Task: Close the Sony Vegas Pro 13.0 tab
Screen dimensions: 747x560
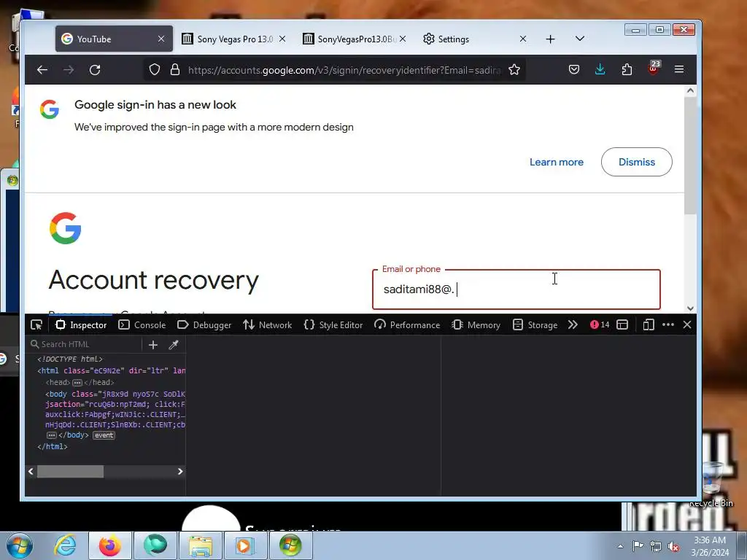Action: (282, 39)
